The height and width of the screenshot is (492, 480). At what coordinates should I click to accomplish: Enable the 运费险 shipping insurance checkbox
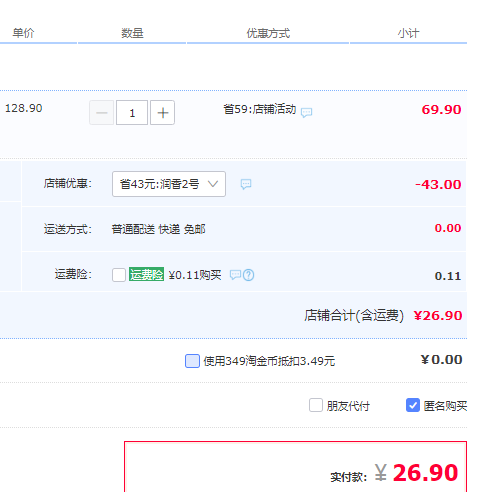pyautogui.click(x=119, y=275)
